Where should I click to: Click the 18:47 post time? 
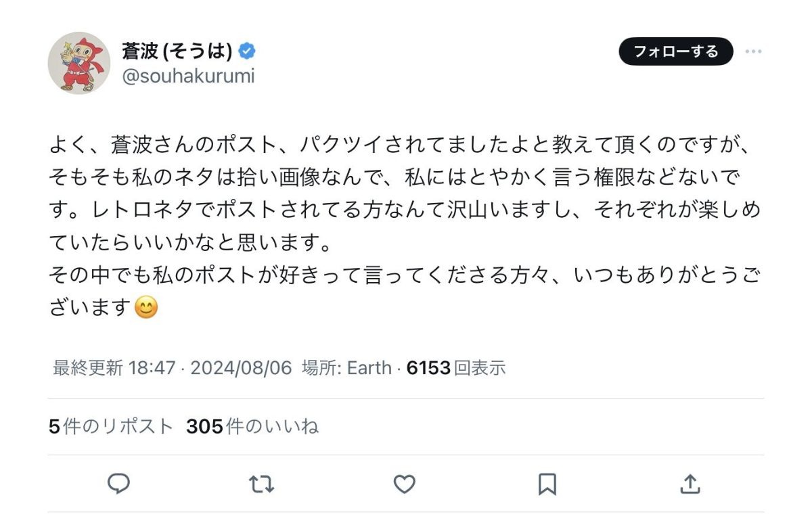point(152,368)
